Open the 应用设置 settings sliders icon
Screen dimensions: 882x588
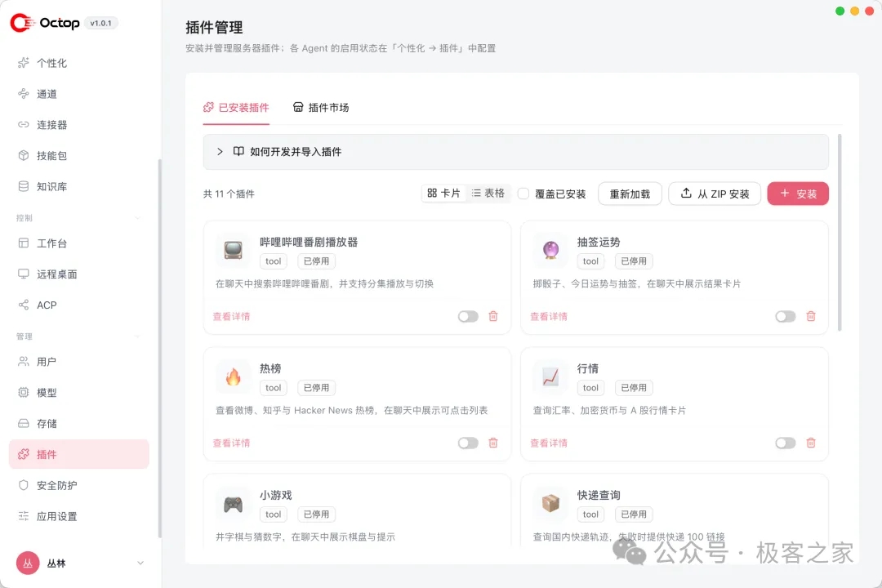tap(23, 516)
